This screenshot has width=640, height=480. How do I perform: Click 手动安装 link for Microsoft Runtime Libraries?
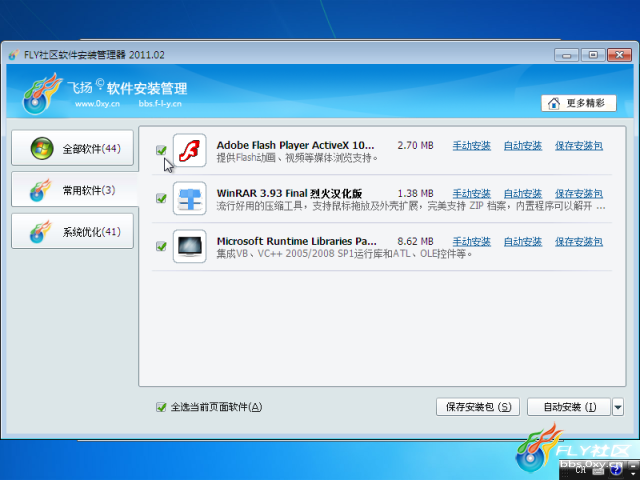point(471,242)
